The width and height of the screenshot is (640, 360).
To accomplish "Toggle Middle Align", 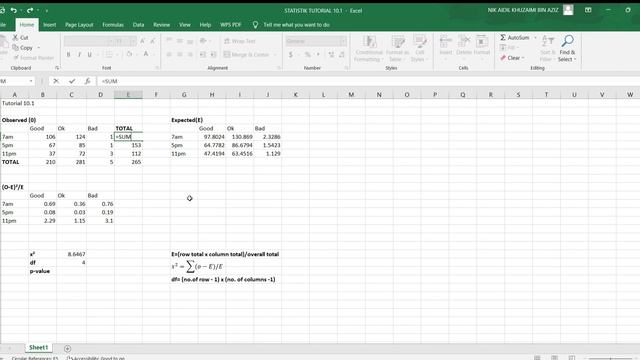I will click(x=180, y=41).
